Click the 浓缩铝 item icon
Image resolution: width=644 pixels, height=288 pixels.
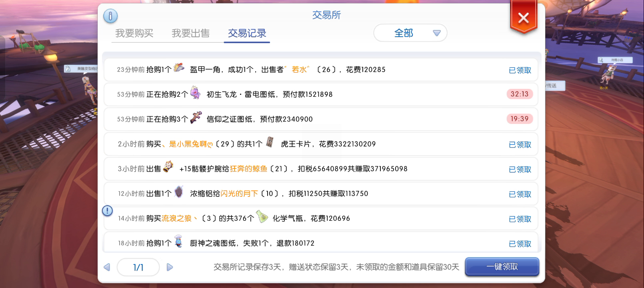pyautogui.click(x=179, y=192)
